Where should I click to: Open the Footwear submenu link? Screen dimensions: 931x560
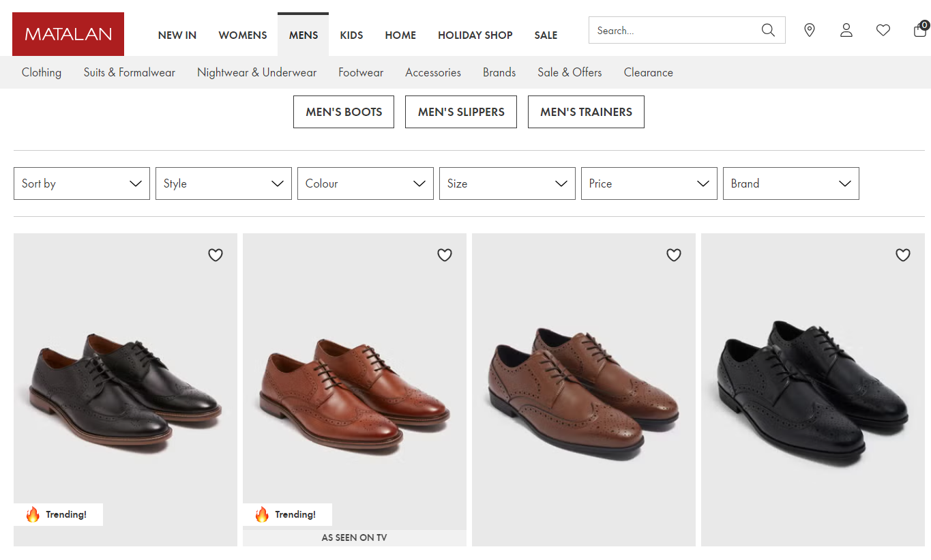tap(361, 72)
